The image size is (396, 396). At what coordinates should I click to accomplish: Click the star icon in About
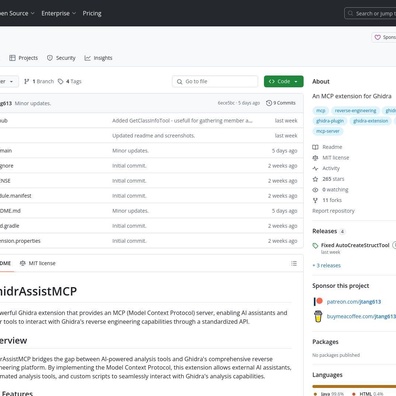click(315, 179)
